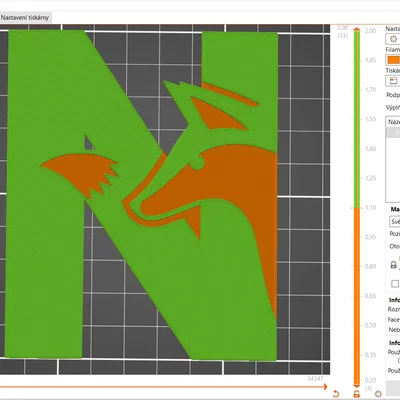Click the horizontal move slider arrow thumb
The height and width of the screenshot is (400, 400).
tap(325, 387)
